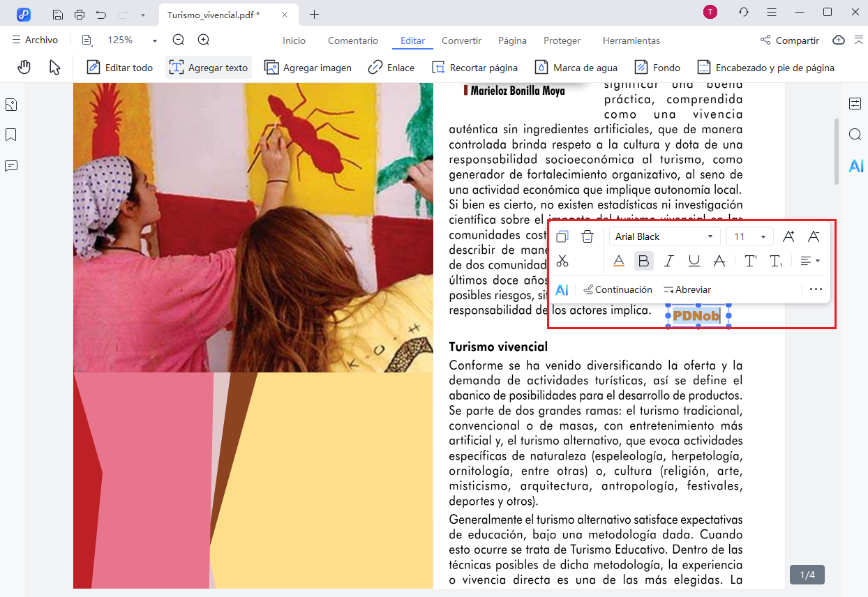Open the bookmarks panel in left sidebar

[x=11, y=135]
